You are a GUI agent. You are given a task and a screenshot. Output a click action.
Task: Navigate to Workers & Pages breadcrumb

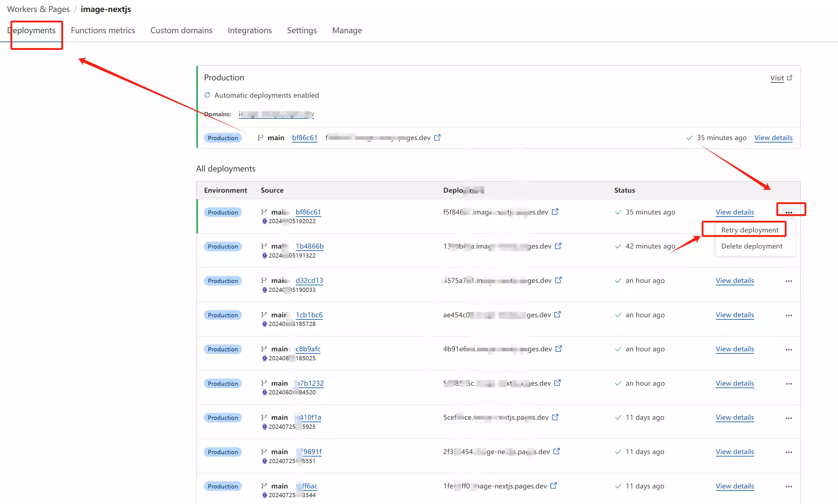point(38,9)
